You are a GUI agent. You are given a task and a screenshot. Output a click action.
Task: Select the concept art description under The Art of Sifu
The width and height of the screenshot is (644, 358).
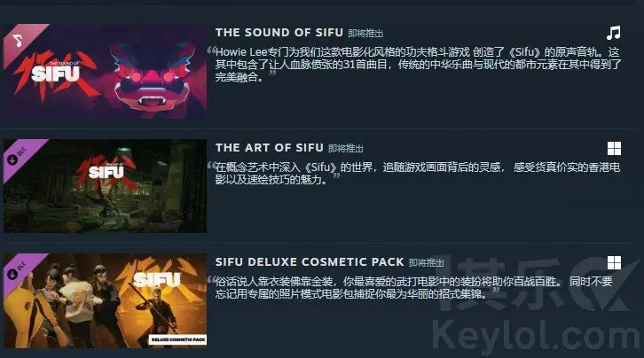tap(417, 174)
